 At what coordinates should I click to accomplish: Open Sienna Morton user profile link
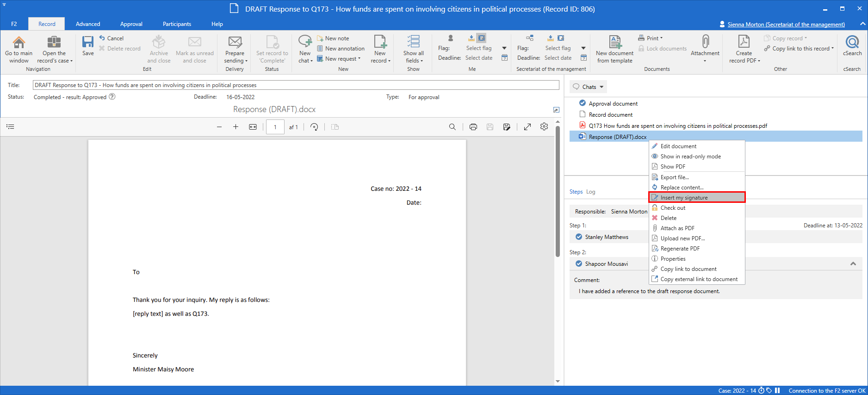[x=786, y=25]
